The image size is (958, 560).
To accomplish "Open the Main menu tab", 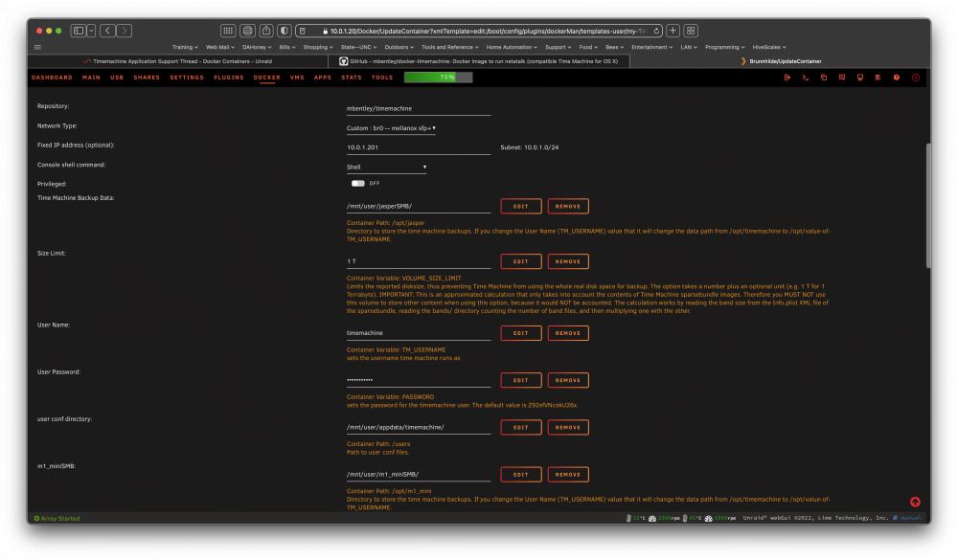I will point(91,78).
